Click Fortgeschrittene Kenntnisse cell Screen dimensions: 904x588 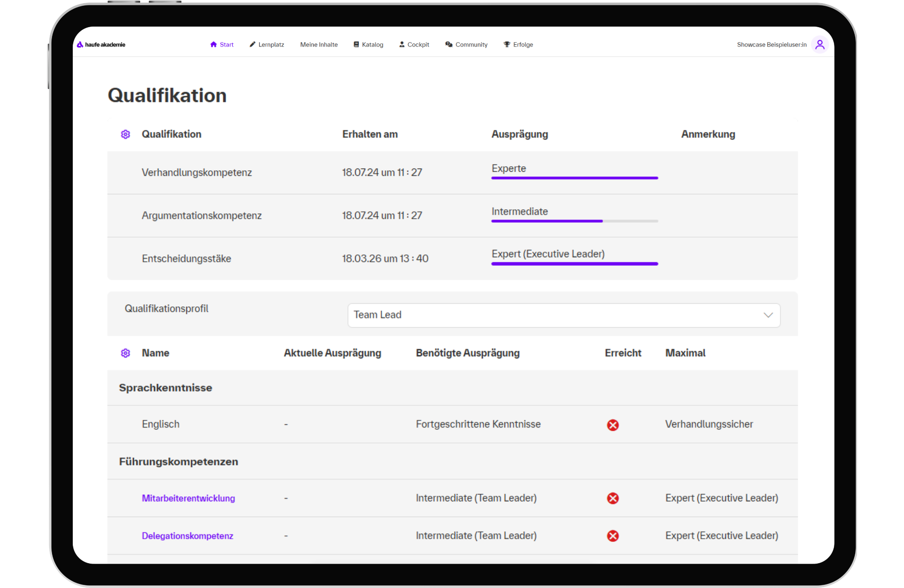click(x=478, y=424)
